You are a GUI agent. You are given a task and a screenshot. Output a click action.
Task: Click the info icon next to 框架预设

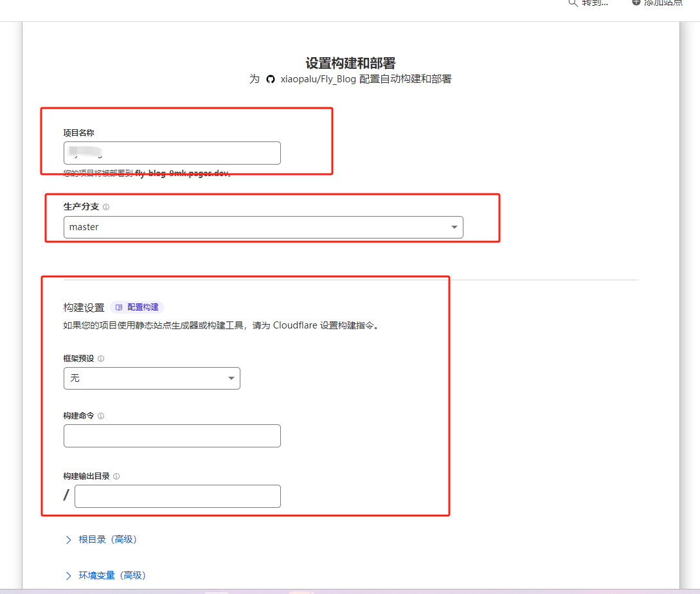[x=101, y=359]
